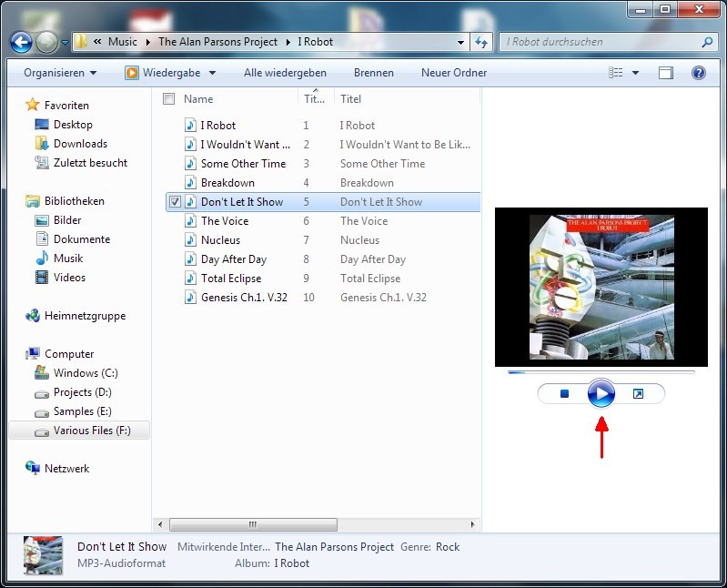Click the horizontal scrollbar left arrow

[x=160, y=524]
